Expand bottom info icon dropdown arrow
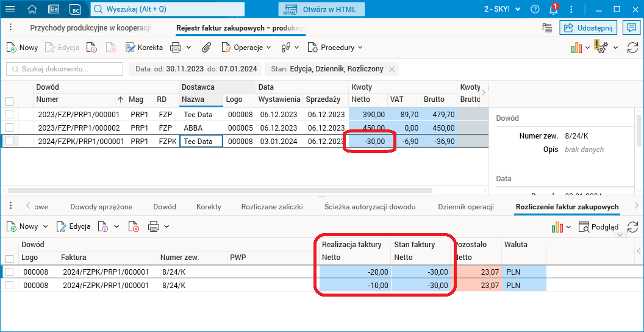 [x=116, y=226]
